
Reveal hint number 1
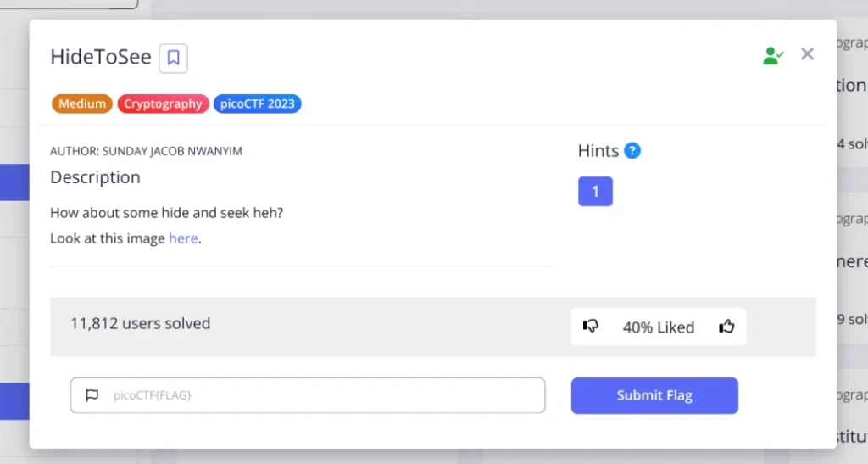pos(595,191)
